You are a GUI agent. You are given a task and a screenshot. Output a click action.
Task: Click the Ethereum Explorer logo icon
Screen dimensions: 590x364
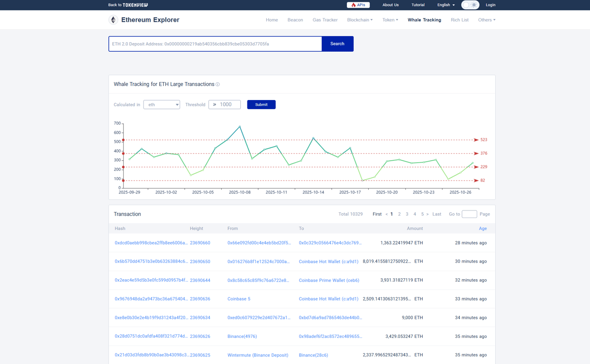click(113, 20)
